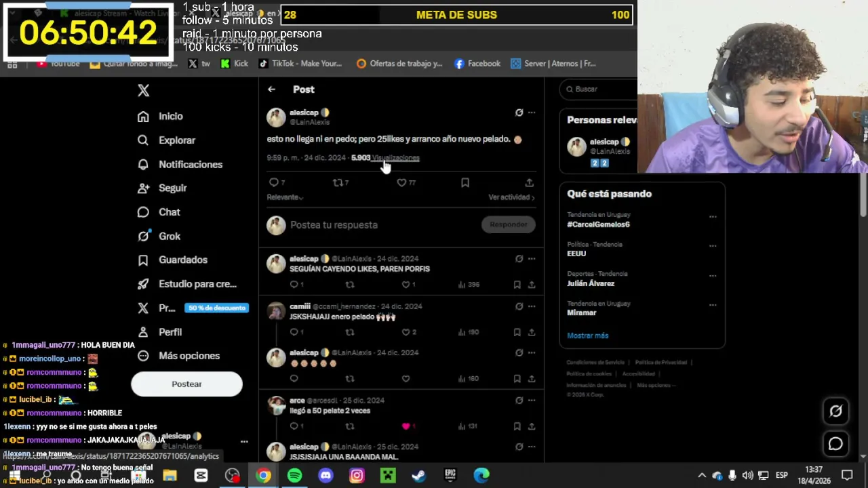The width and height of the screenshot is (868, 488).
Task: Open Kick bookmark in browser bar
Action: point(234,64)
